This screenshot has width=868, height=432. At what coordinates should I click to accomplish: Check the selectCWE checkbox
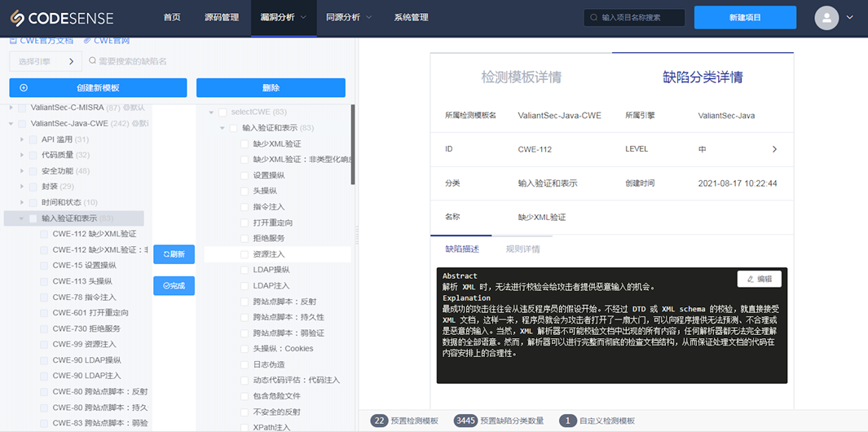pos(223,112)
